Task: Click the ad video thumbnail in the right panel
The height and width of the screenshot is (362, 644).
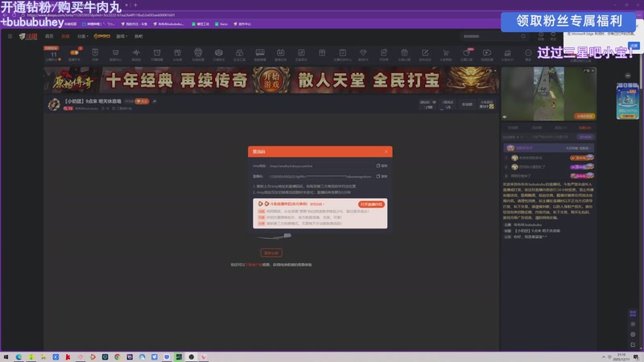Action: coord(548,93)
